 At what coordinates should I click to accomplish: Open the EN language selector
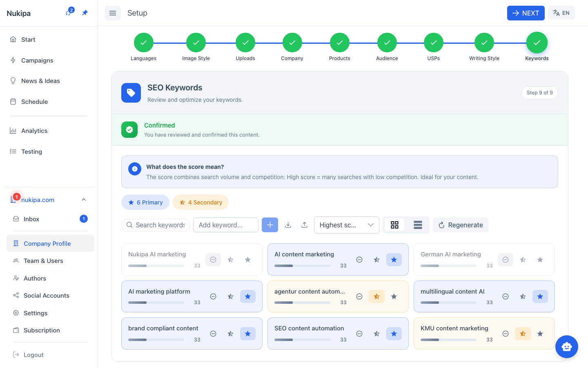(x=561, y=13)
